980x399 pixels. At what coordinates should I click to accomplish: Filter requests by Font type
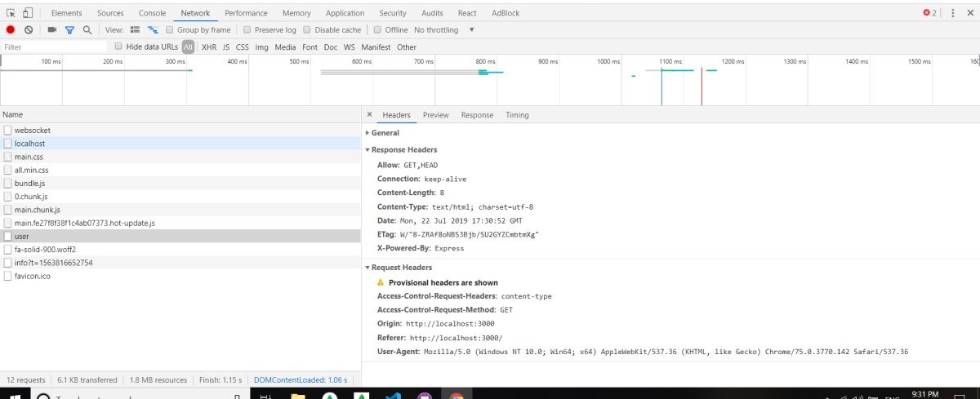(310, 47)
